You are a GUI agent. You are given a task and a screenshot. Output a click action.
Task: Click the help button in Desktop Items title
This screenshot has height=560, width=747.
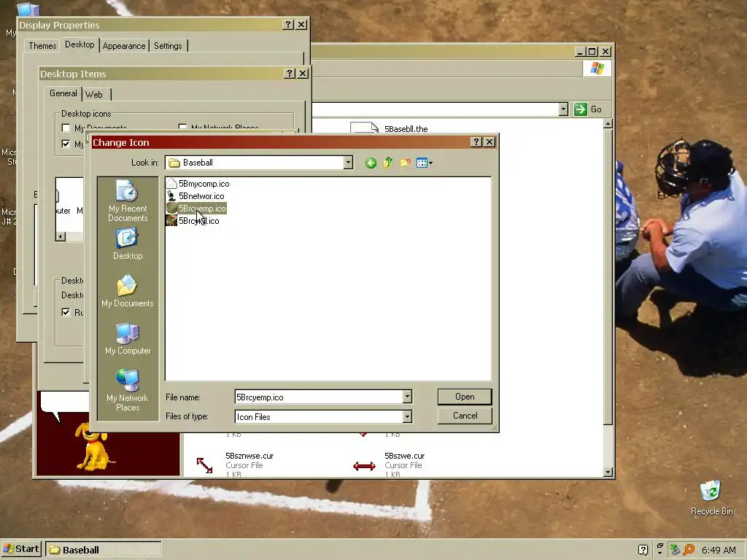click(289, 74)
